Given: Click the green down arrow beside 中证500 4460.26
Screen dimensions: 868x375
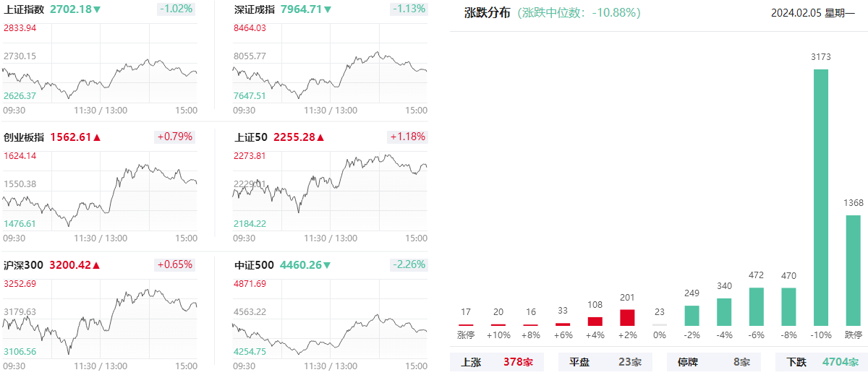Looking at the screenshot, I should click(x=327, y=265).
